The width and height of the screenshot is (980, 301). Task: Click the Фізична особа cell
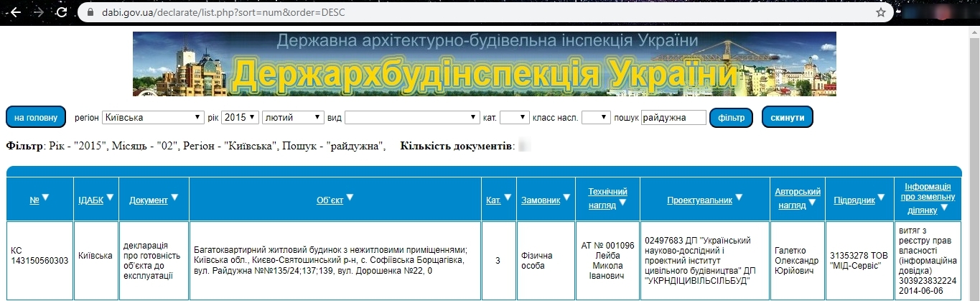[544, 261]
